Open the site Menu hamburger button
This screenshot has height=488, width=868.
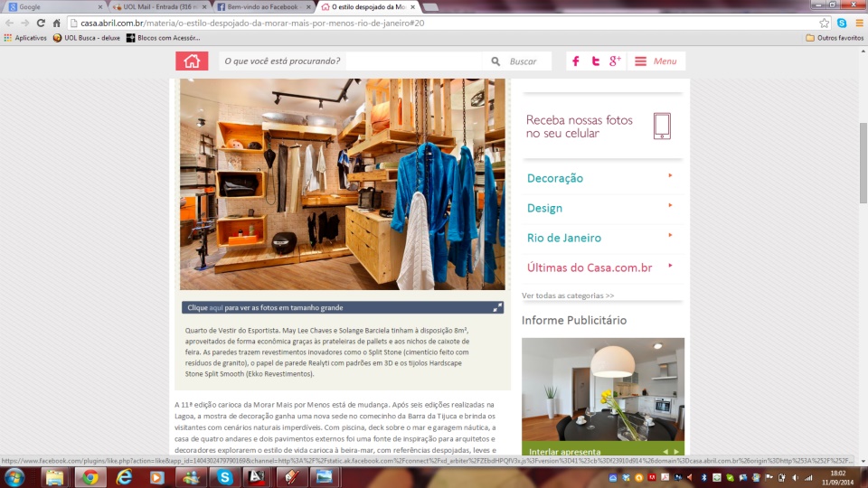pos(656,61)
